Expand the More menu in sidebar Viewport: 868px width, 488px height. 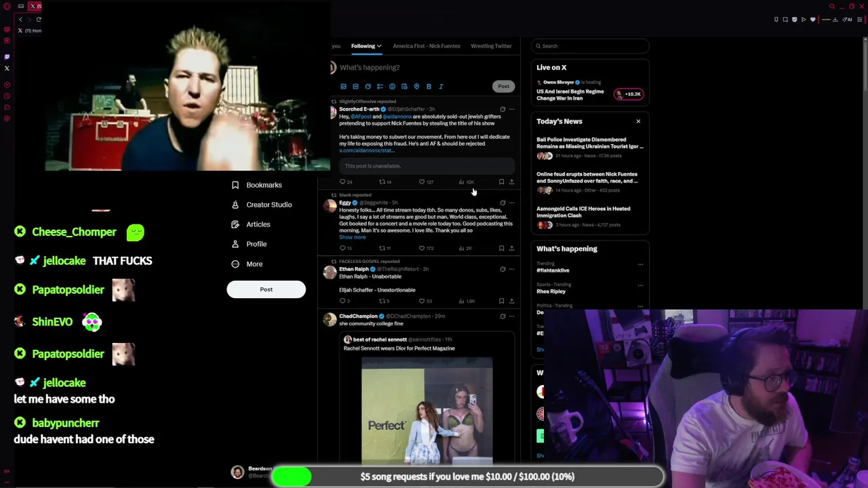coord(247,264)
